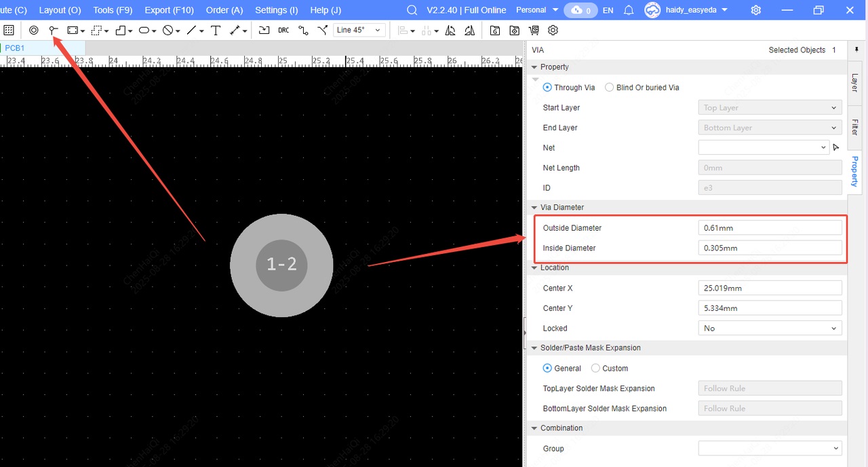
Task: Select the via placement tool
Action: [54, 31]
